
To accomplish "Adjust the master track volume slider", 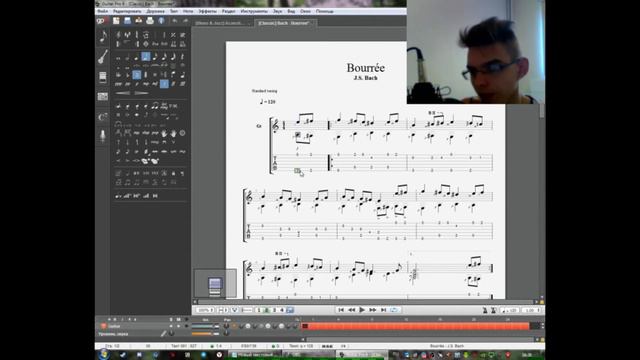I will coord(205,333).
